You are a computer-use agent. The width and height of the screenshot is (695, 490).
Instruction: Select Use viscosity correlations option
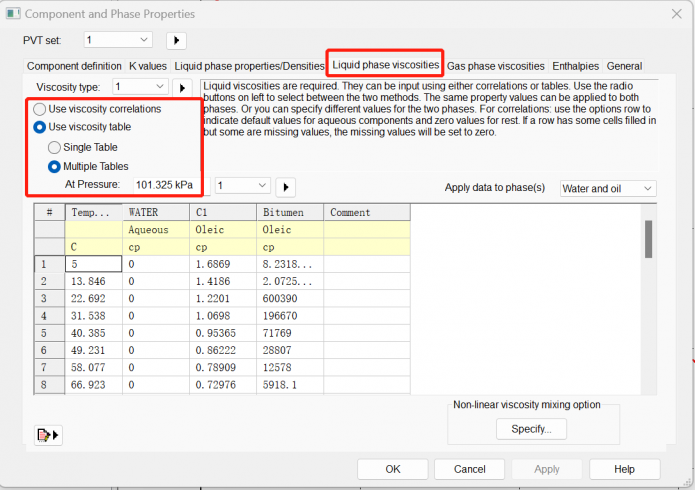click(40, 109)
